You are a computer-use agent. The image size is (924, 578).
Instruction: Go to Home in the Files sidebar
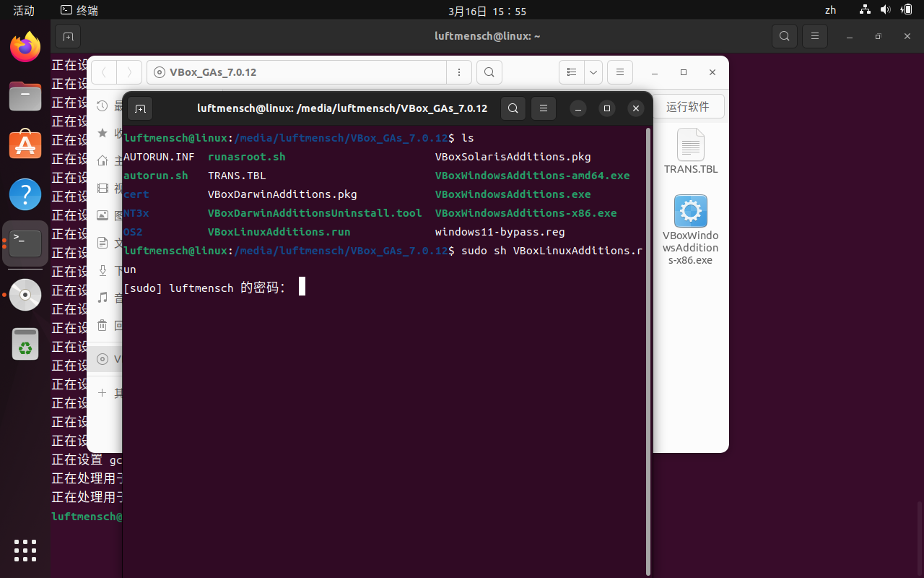(105, 161)
